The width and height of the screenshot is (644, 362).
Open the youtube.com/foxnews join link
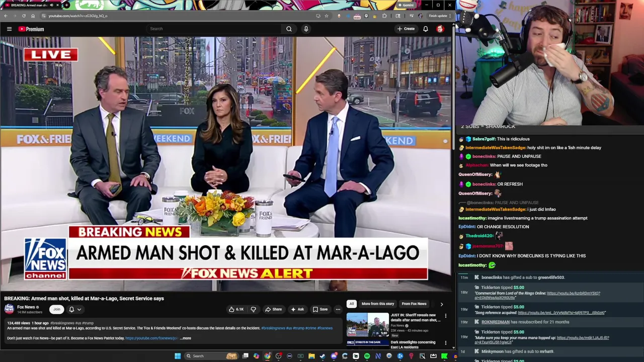[x=151, y=338]
